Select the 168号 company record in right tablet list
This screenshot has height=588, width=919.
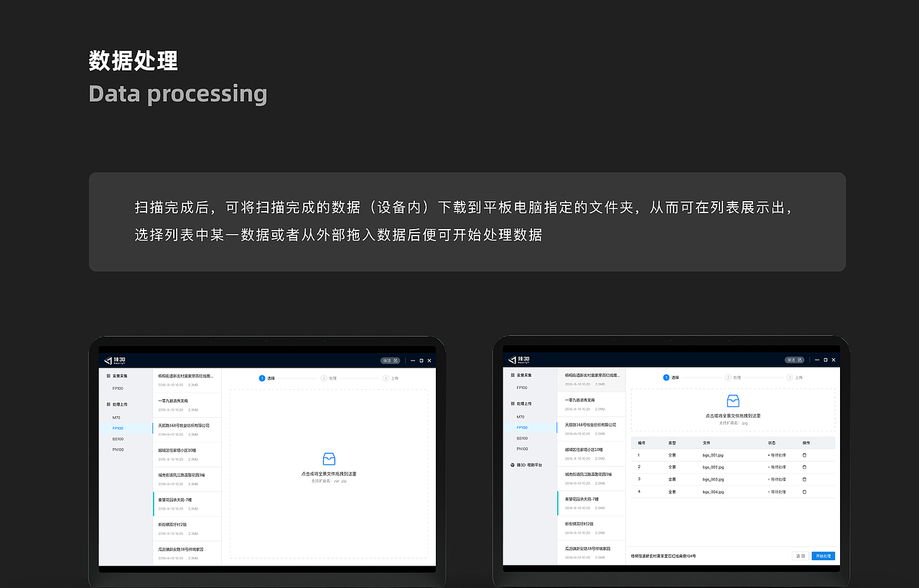(x=592, y=429)
